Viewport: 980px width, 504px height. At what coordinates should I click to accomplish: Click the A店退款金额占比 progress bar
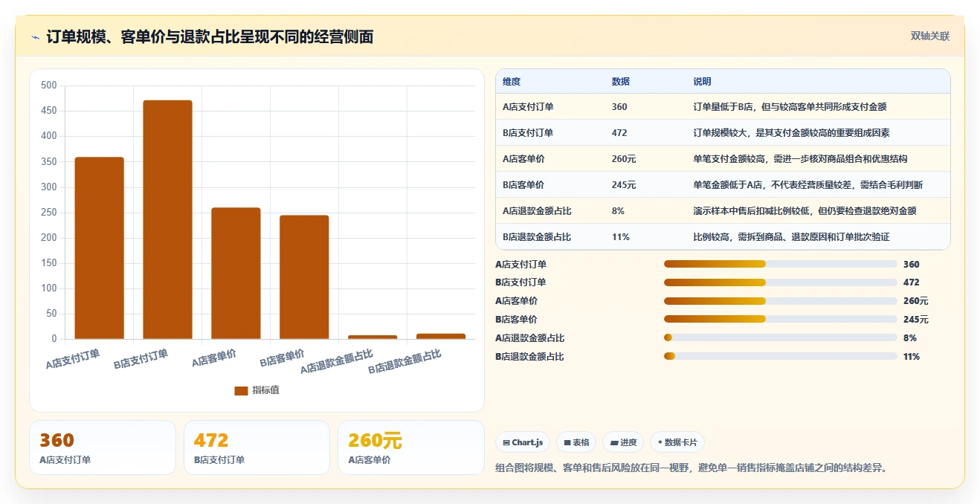click(x=780, y=338)
